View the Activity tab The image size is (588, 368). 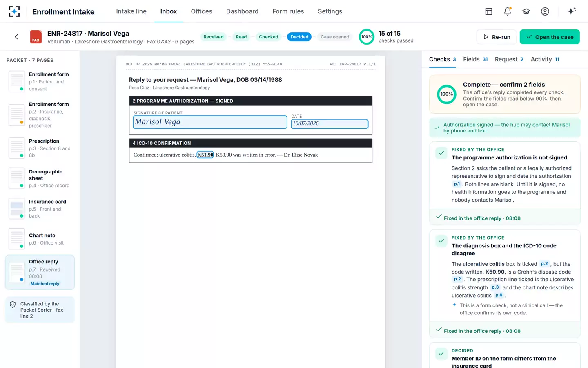545,59
